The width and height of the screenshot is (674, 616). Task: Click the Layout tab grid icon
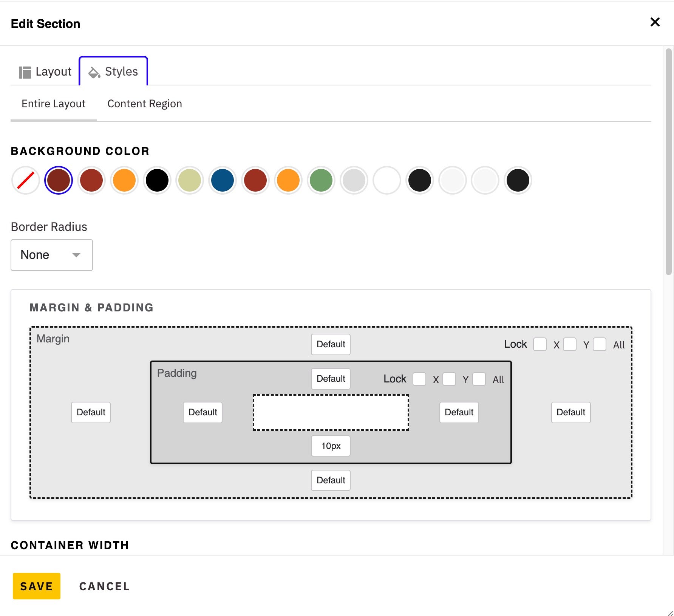25,72
